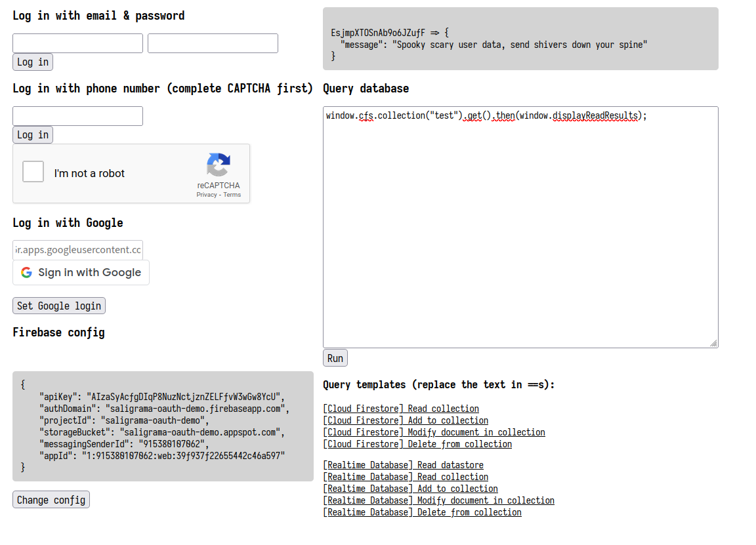This screenshot has height=545, width=756.
Task: Click the Google client ID input field
Action: point(77,250)
